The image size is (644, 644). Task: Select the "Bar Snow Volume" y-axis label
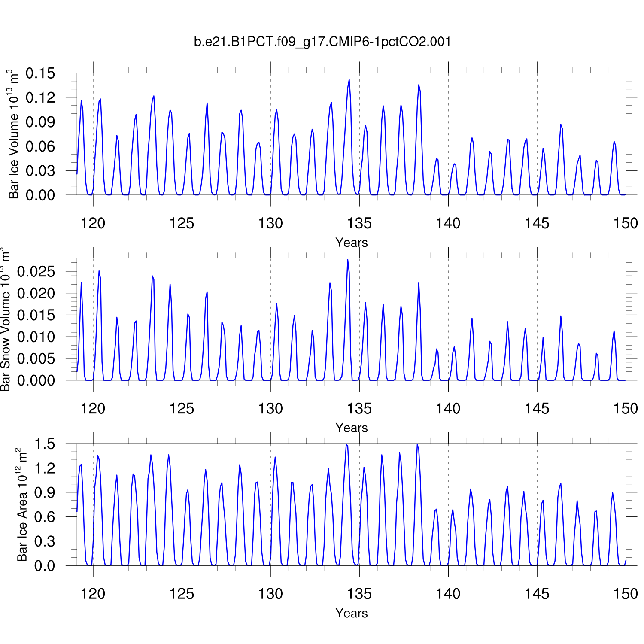pos(5,320)
